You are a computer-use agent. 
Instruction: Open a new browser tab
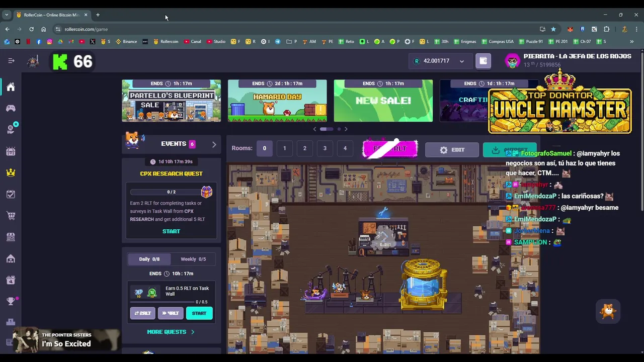click(98, 15)
